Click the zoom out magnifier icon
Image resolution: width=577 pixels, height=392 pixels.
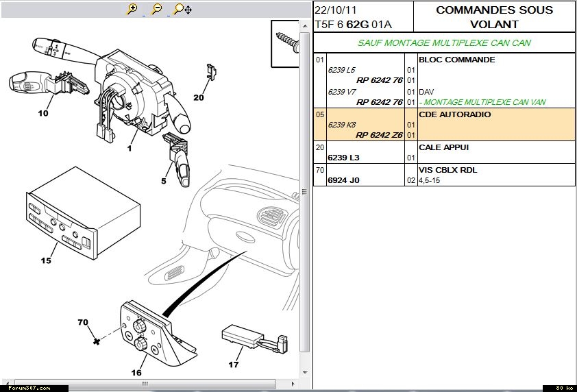point(157,9)
